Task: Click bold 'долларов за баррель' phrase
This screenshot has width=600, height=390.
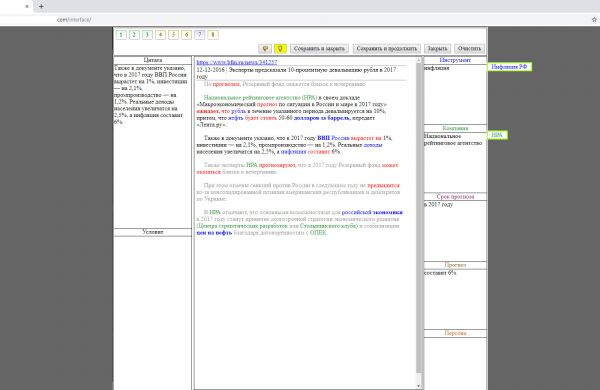Action: pos(322,118)
